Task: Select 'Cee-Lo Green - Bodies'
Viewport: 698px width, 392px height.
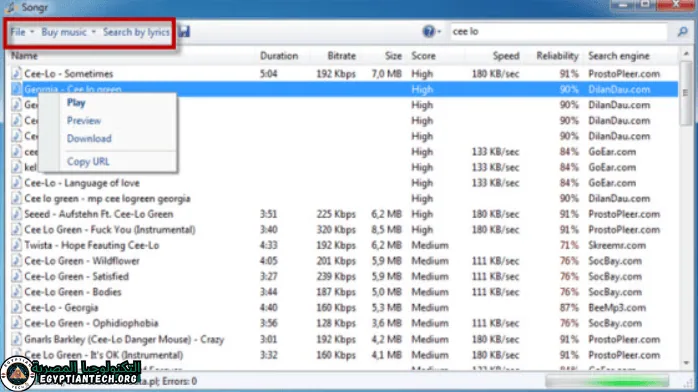Action: click(73, 292)
